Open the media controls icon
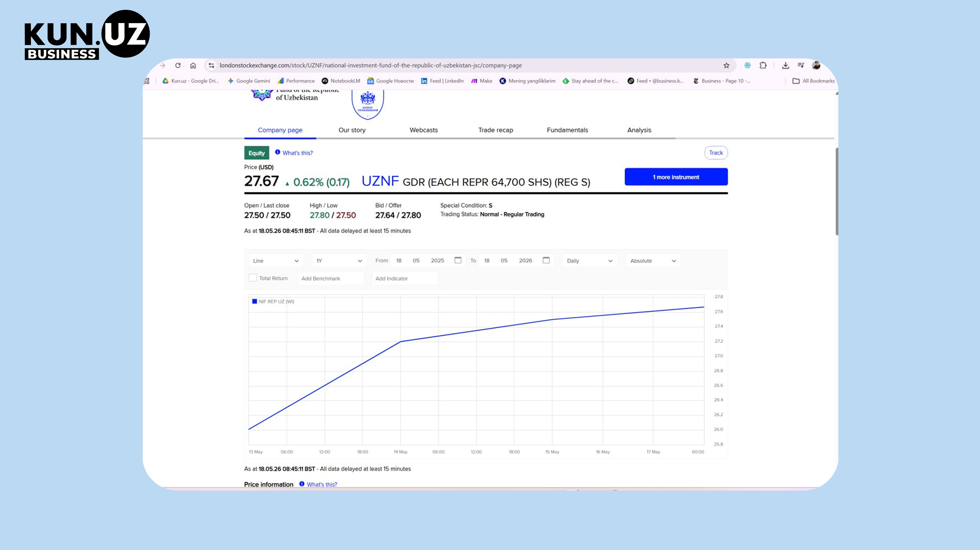980x550 pixels. [x=801, y=65]
